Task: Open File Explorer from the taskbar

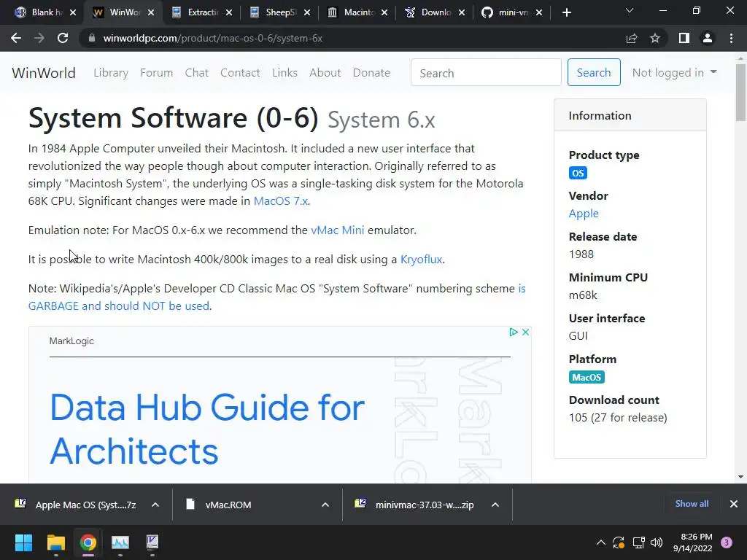Action: point(55,542)
